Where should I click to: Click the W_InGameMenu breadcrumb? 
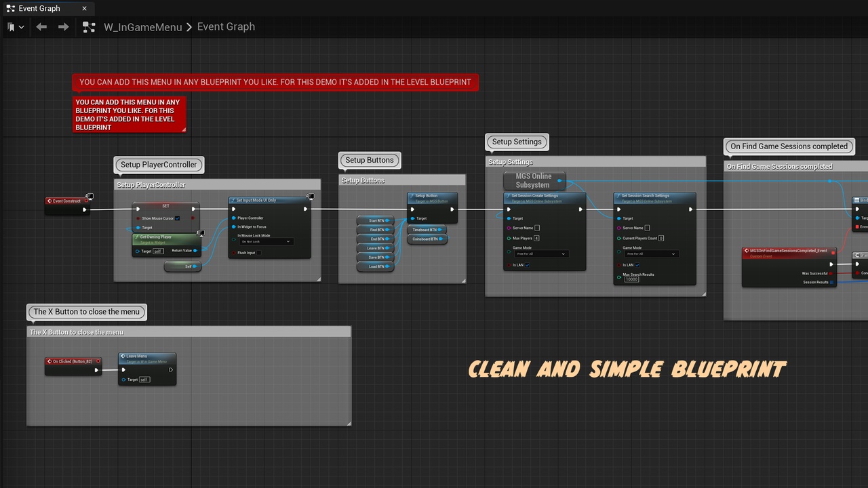pos(142,27)
